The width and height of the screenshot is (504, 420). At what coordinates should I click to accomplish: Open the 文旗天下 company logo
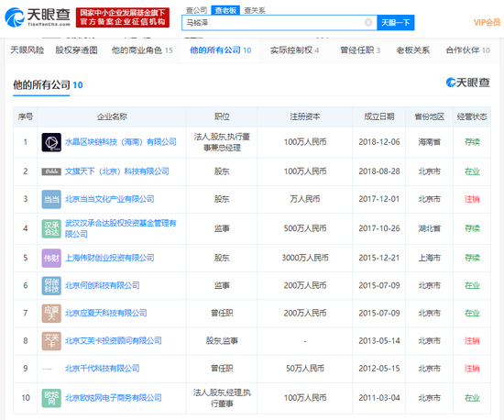pos(51,171)
